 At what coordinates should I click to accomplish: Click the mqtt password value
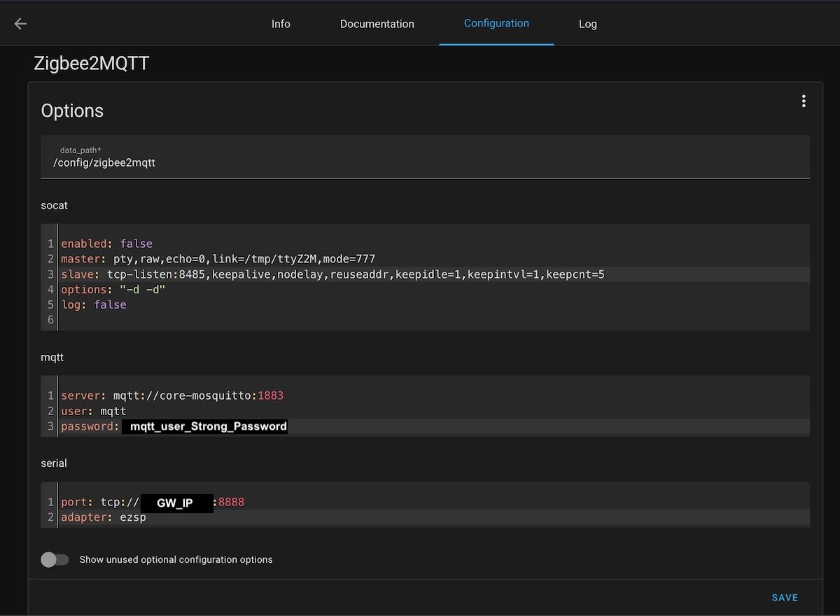(x=208, y=426)
